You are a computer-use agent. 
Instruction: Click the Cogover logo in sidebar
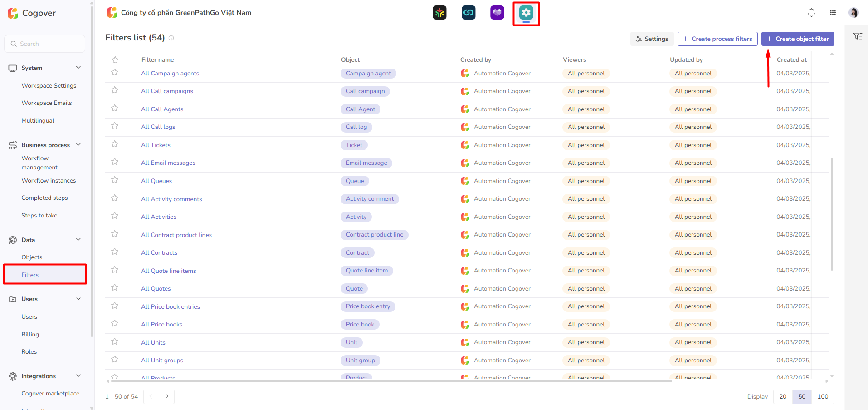32,13
